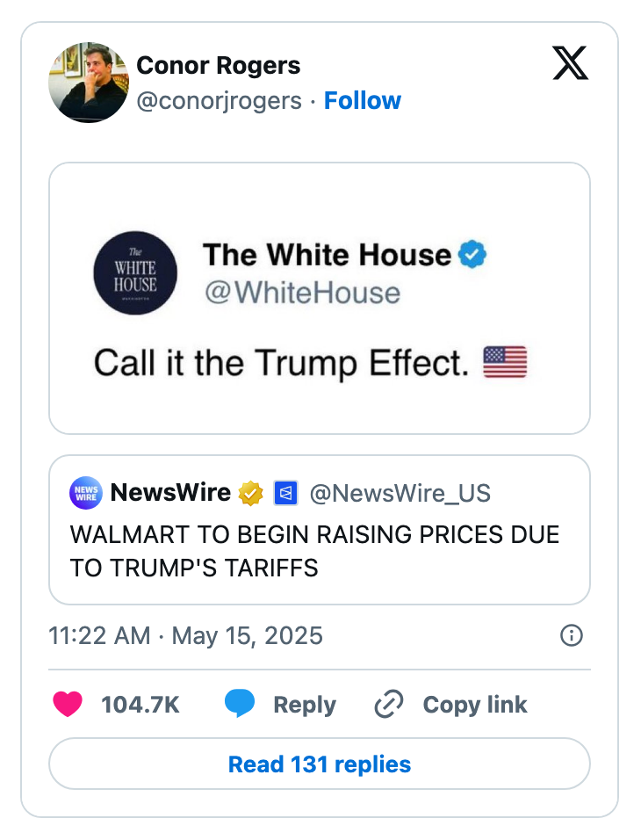Click the @conorjrogers handle

[x=218, y=100]
